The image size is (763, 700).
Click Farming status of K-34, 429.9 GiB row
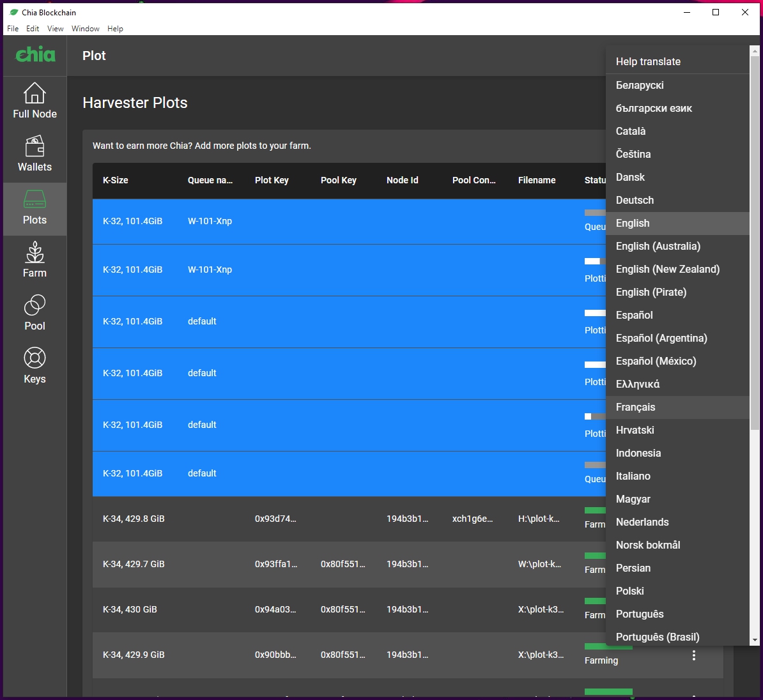tap(601, 660)
